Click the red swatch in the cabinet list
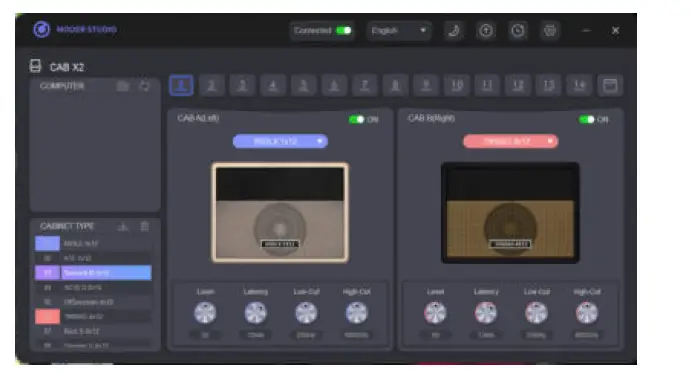Viewport: 694px width, 376px height. tap(47, 317)
